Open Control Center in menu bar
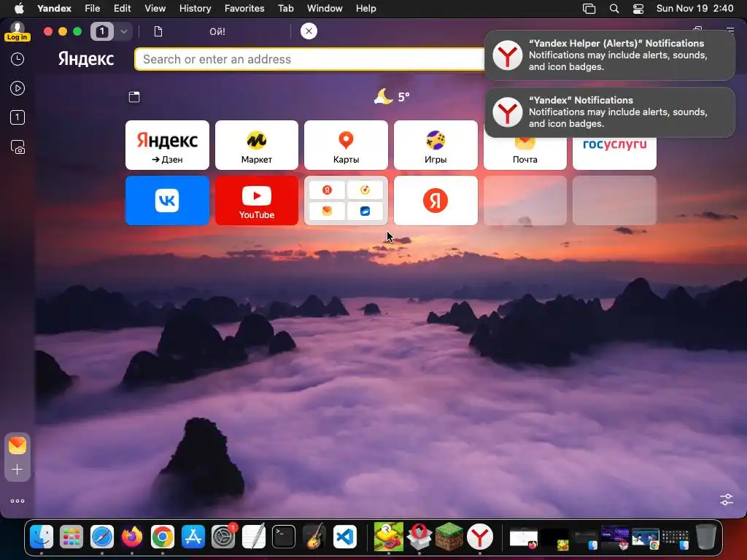Image resolution: width=747 pixels, height=560 pixels. [638, 9]
